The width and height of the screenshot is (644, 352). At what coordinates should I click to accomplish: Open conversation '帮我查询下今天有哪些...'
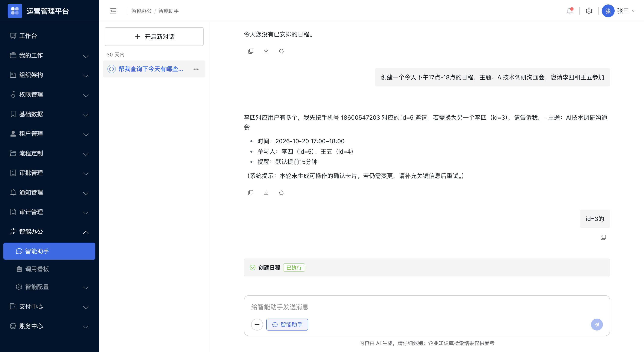[x=154, y=69]
